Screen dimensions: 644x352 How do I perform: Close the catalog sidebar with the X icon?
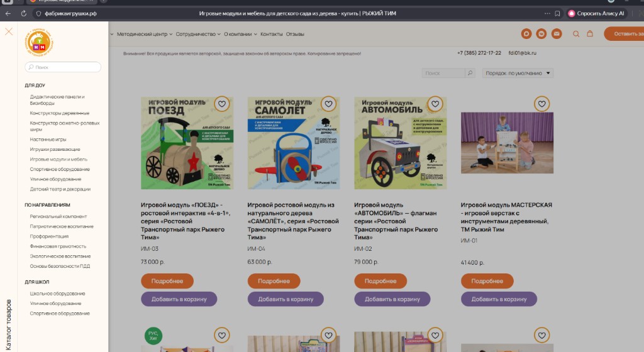[9, 31]
